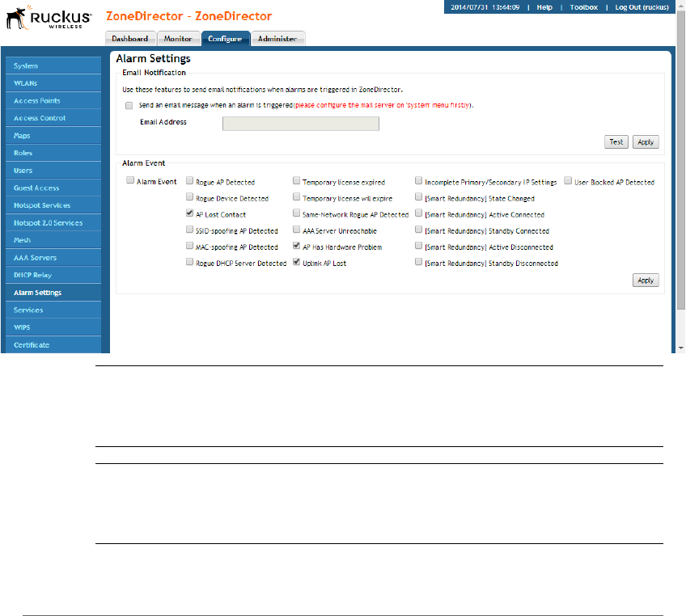Image resolution: width=686 pixels, height=616 pixels.
Task: Check AAA Server Unreachable
Action: [296, 229]
